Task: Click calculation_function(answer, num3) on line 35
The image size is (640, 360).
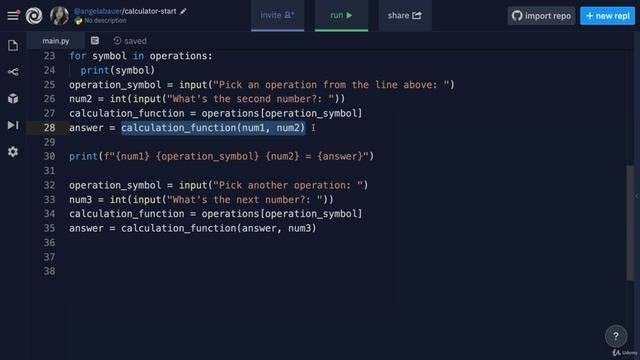Action: [x=218, y=228]
